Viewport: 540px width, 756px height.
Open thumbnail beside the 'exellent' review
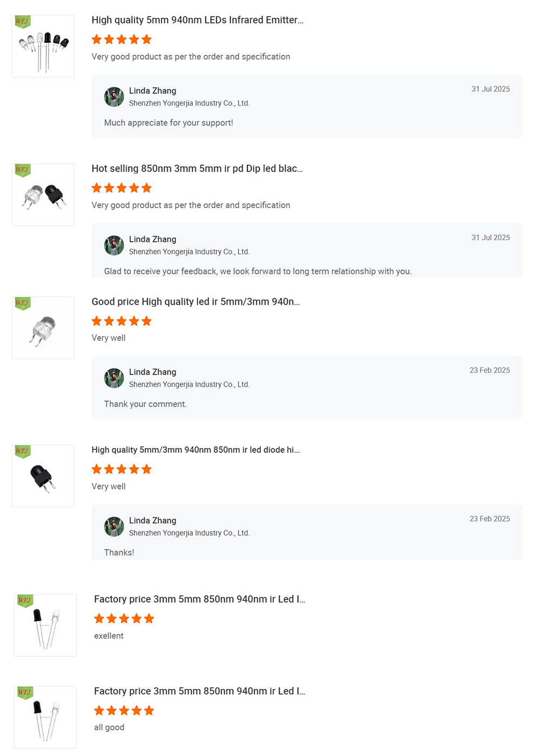(x=45, y=625)
